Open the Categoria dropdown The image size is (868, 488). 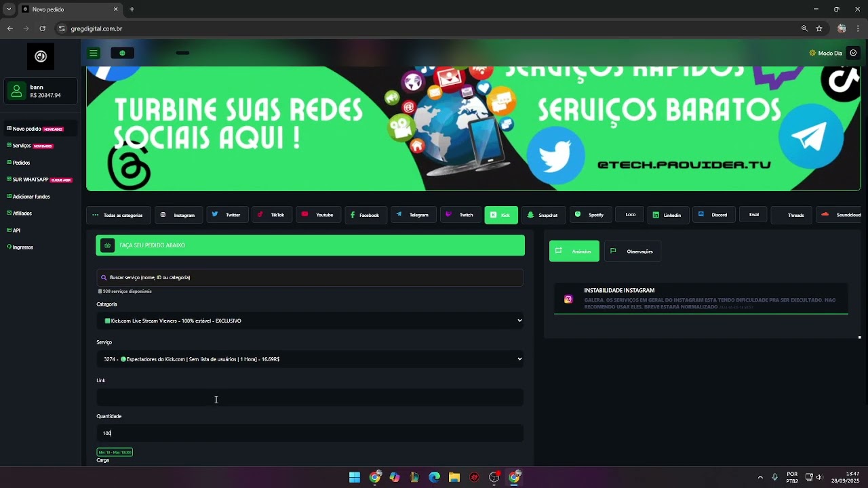click(x=310, y=321)
